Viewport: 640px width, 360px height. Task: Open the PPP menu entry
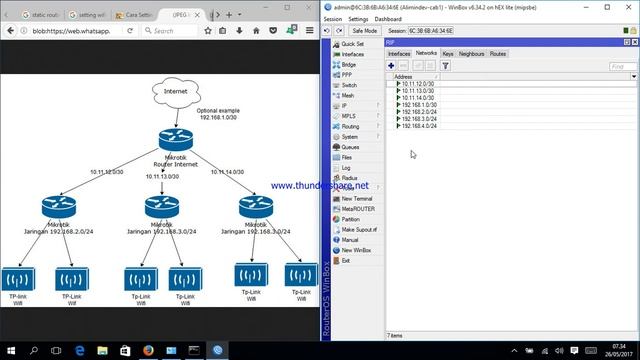[x=347, y=75]
